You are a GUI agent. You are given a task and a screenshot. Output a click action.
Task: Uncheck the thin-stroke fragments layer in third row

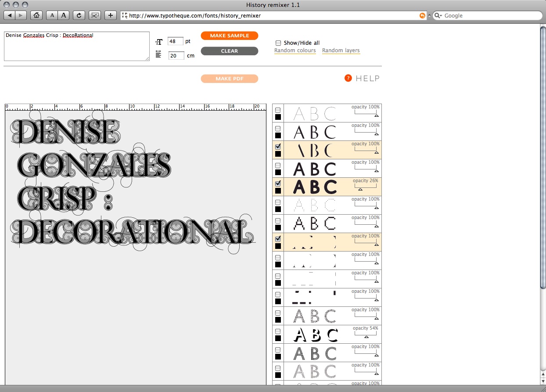pos(278,147)
